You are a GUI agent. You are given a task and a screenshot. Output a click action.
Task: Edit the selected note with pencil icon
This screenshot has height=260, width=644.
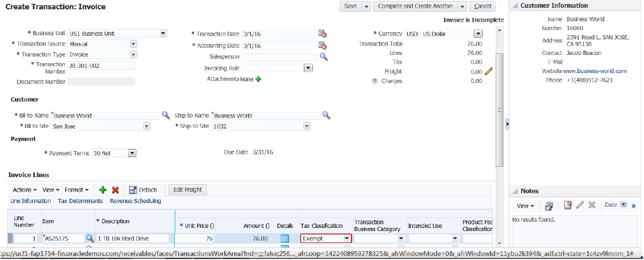580,205
